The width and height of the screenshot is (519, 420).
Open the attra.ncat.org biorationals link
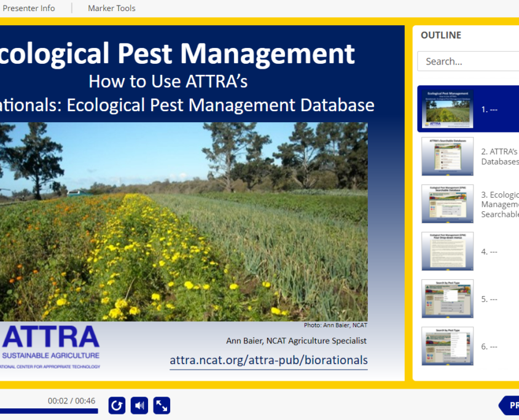268,360
